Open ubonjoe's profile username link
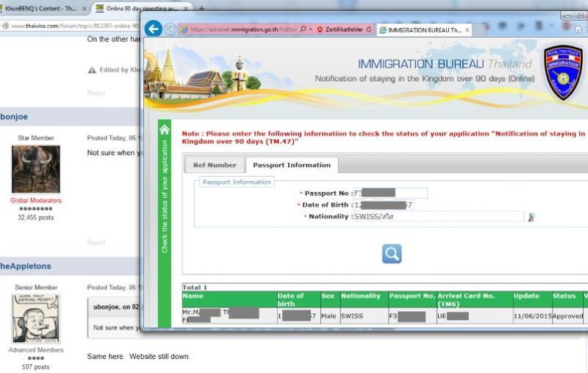 14,117
